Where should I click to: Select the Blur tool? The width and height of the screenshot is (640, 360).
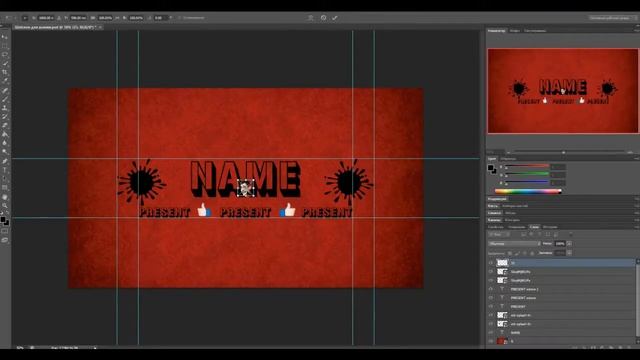[x=5, y=143]
